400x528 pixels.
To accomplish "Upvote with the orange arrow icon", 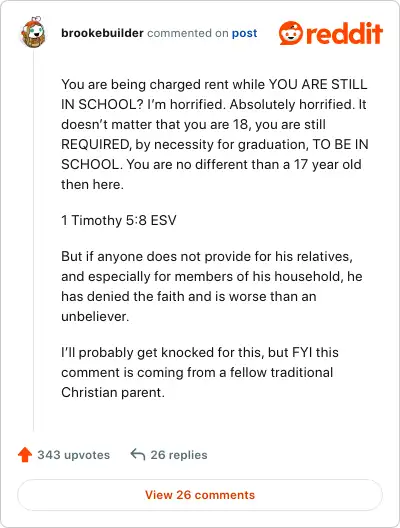I will (25, 455).
